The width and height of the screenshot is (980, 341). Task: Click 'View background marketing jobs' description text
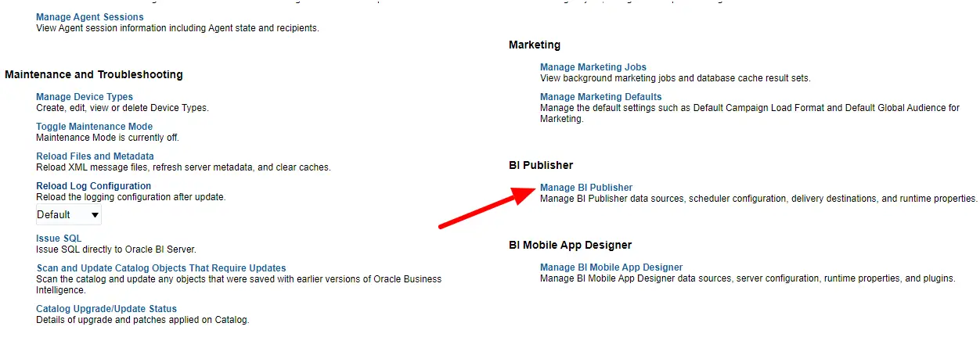pos(676,78)
